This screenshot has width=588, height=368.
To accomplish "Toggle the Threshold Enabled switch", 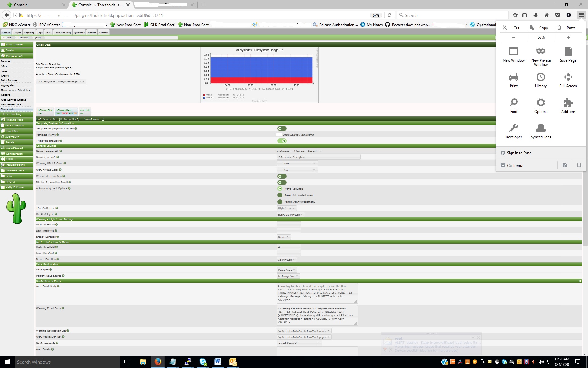I will coord(282,141).
